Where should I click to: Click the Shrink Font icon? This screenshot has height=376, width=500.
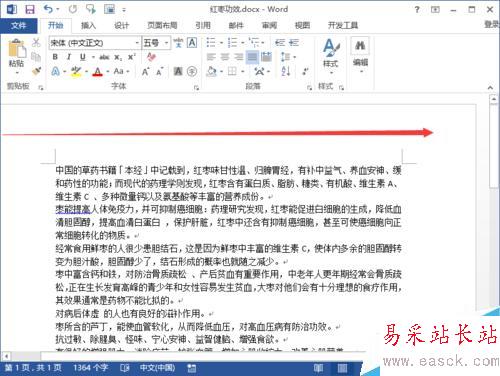pos(159,71)
